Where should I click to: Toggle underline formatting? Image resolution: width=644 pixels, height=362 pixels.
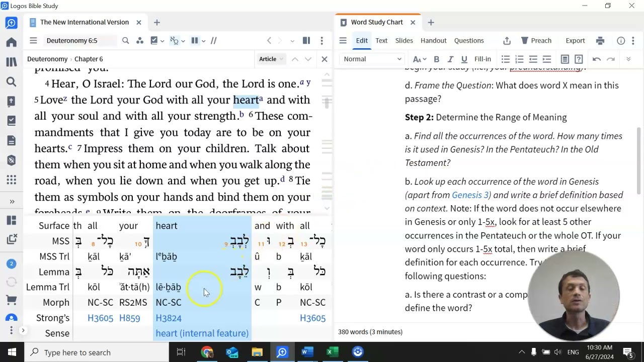[464, 59]
